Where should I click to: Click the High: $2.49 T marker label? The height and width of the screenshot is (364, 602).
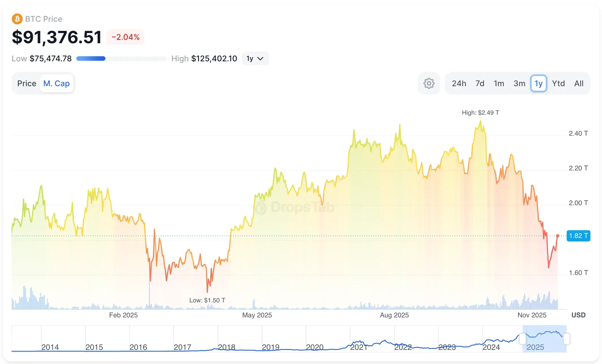pos(480,112)
